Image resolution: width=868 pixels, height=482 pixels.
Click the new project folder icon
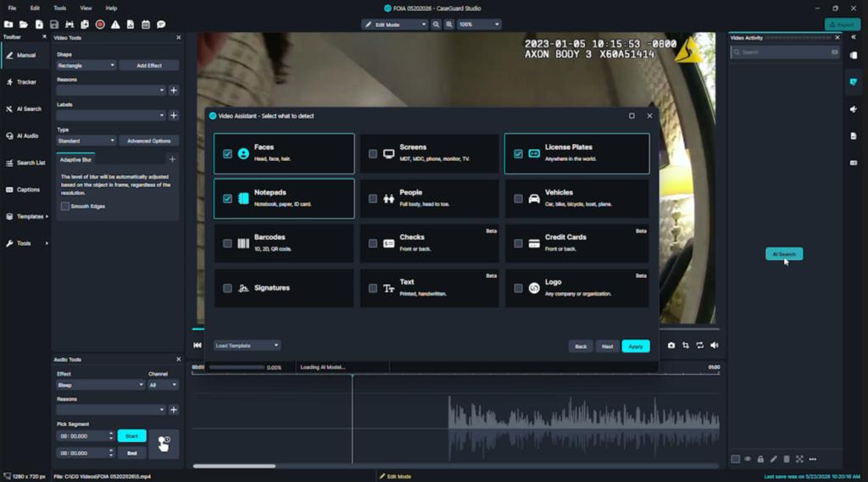[x=8, y=25]
